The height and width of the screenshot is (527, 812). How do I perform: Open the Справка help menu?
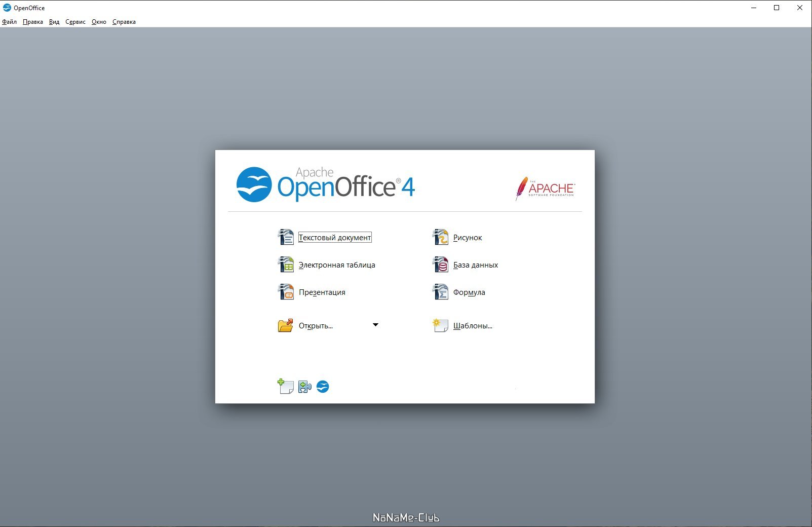124,22
